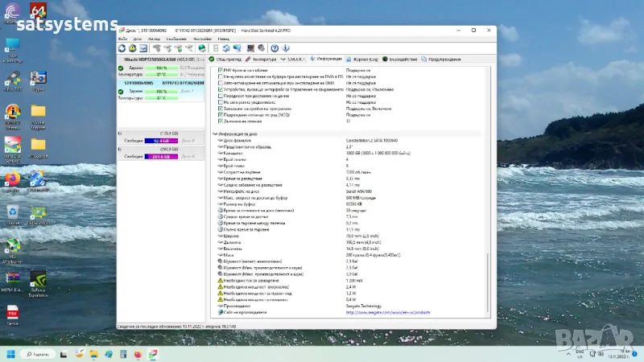Screen dimensions: 644x362
Task: Uncheck the first feature checkbox in list
Action: tap(222, 70)
